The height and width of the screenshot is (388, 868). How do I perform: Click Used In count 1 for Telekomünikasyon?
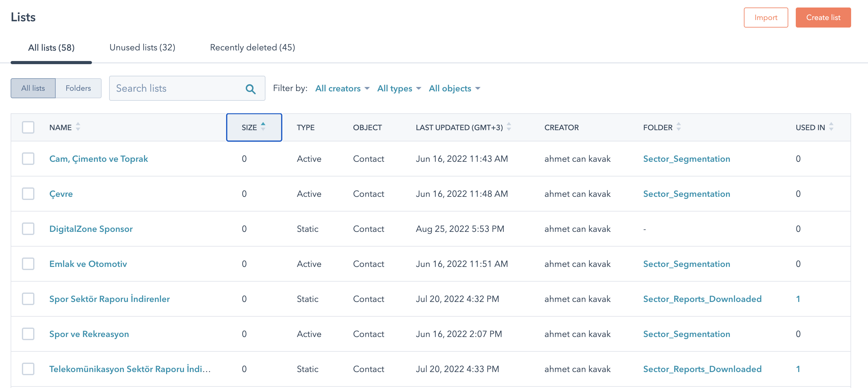pyautogui.click(x=798, y=369)
